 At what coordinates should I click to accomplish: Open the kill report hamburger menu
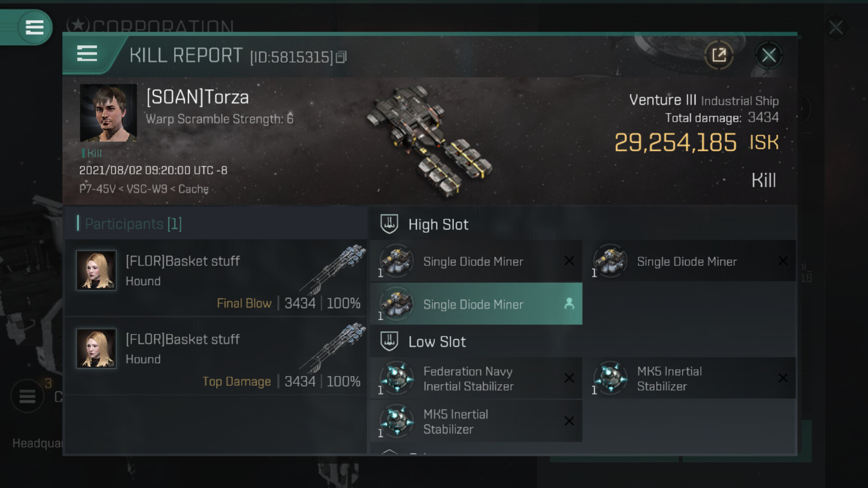(x=87, y=54)
